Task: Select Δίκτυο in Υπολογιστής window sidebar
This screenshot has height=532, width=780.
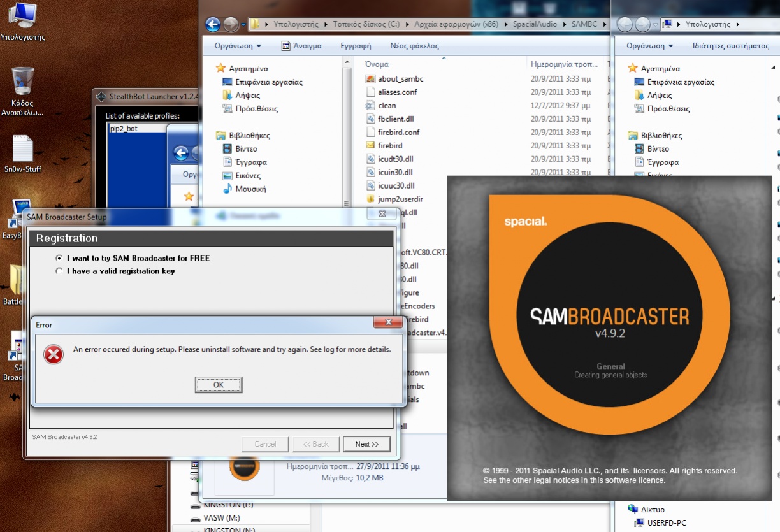Action: click(x=646, y=510)
